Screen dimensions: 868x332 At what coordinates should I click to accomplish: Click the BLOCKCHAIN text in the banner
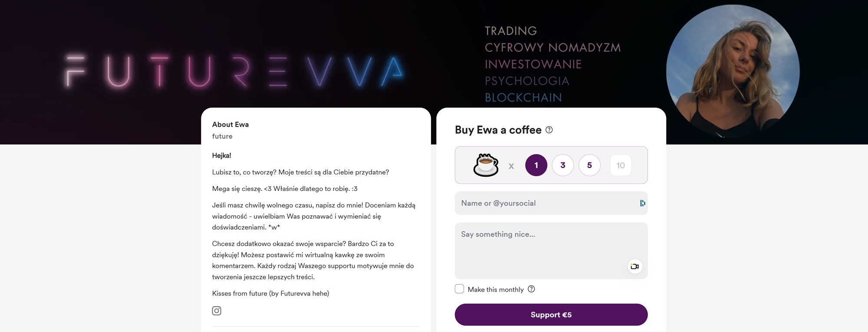tap(523, 98)
